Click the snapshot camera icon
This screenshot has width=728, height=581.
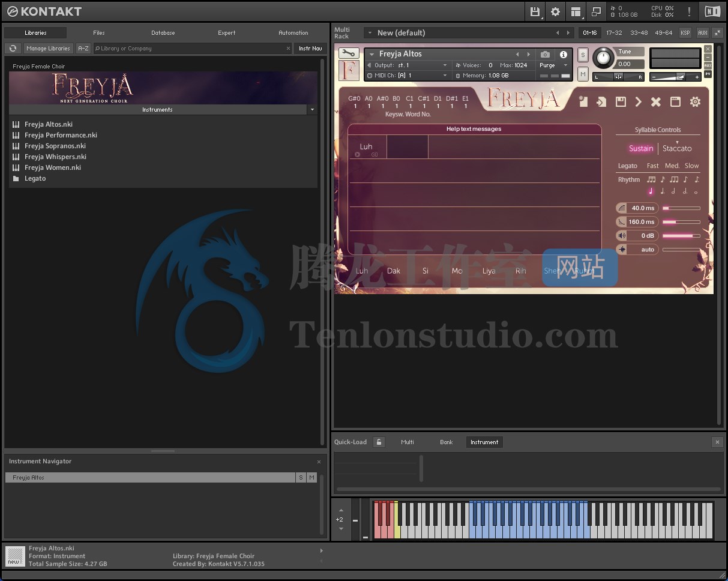(545, 55)
